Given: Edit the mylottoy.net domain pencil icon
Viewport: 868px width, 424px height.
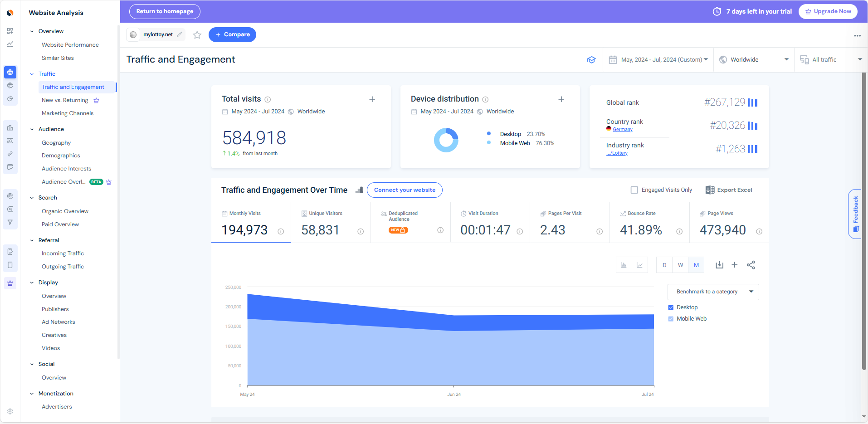Looking at the screenshot, I should [180, 34].
